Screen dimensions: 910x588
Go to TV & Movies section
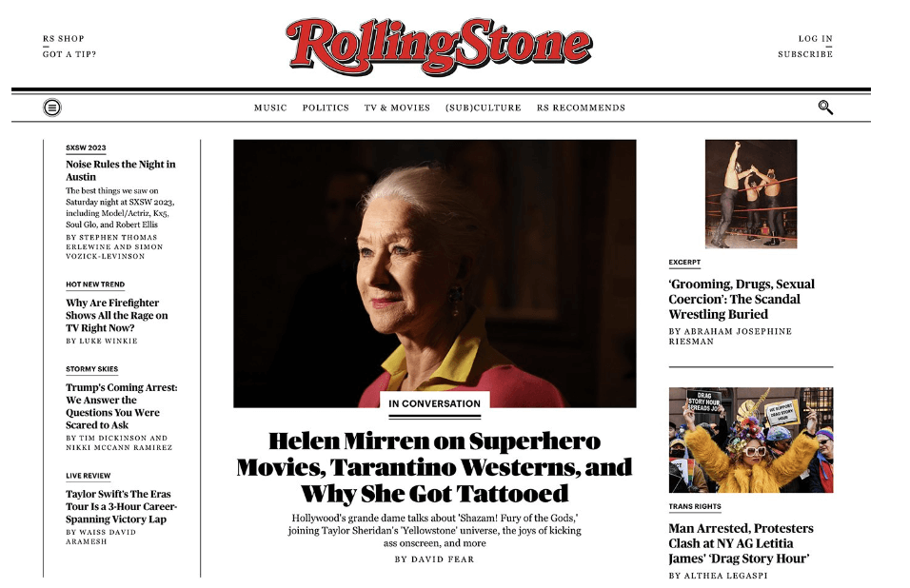tap(397, 108)
